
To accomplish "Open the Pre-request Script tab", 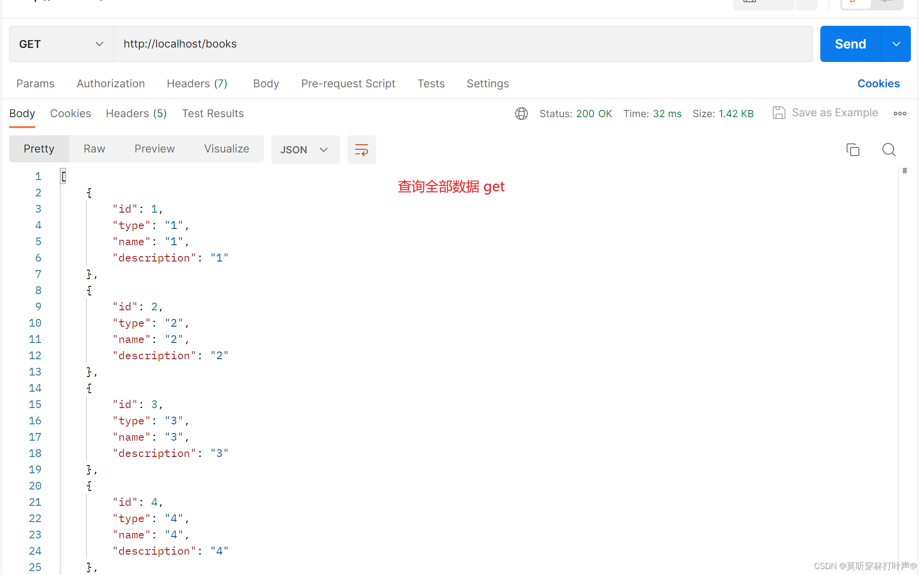I will 348,84.
